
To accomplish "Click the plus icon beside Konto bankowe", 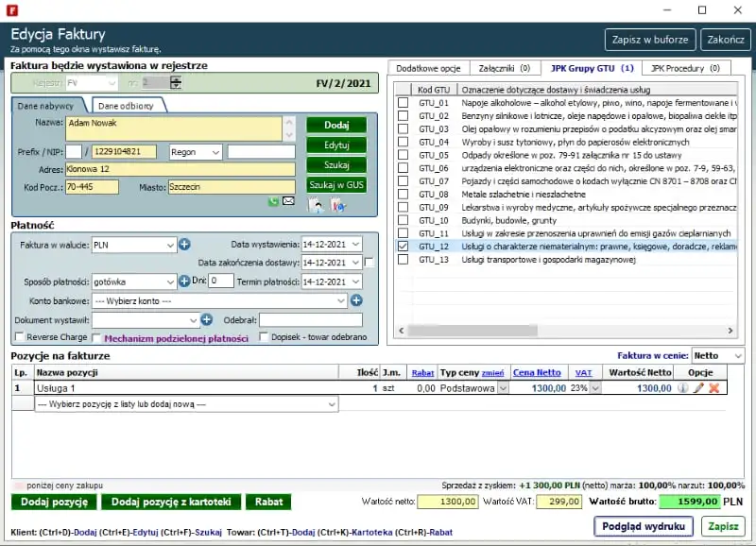I will pos(356,300).
